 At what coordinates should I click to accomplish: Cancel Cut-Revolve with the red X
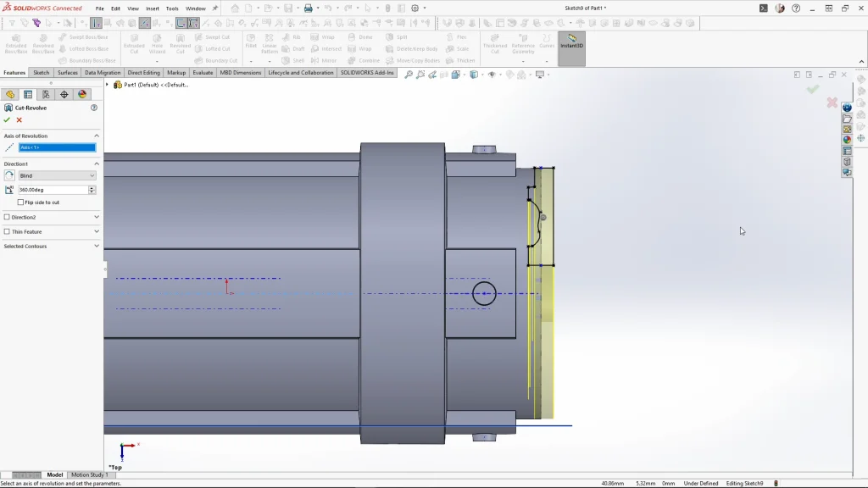(x=19, y=120)
